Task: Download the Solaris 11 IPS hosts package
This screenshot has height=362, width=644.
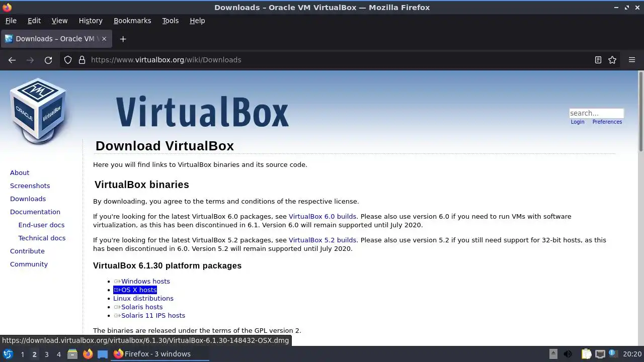Action: 149,315
